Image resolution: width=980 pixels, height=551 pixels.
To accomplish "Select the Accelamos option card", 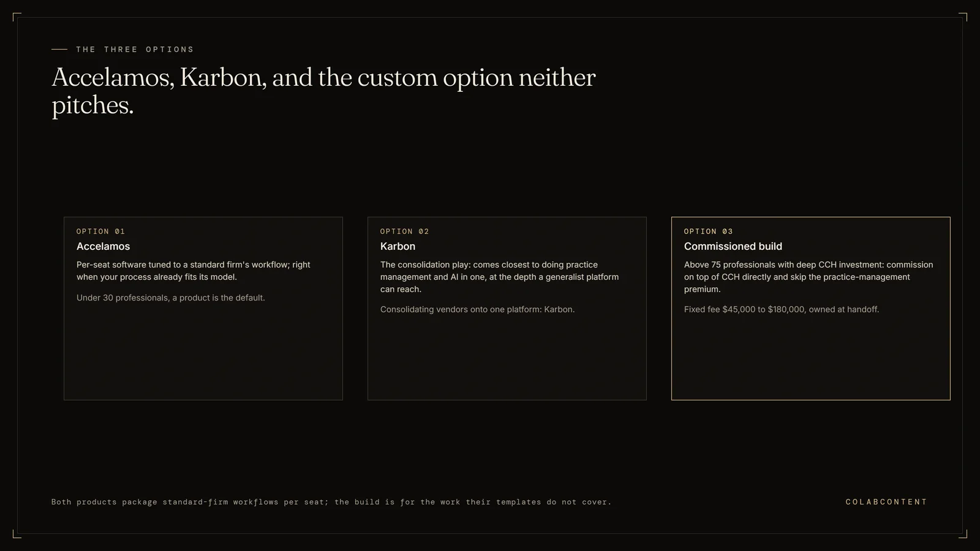I will pos(203,309).
